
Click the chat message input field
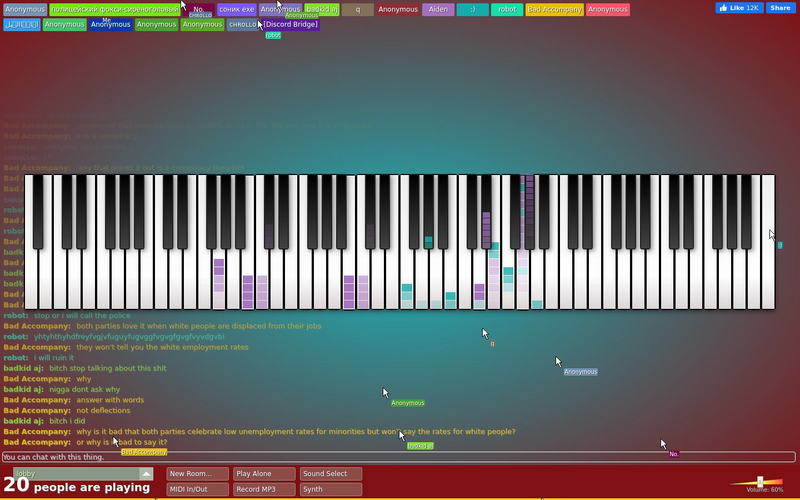pyautogui.click(x=398, y=457)
